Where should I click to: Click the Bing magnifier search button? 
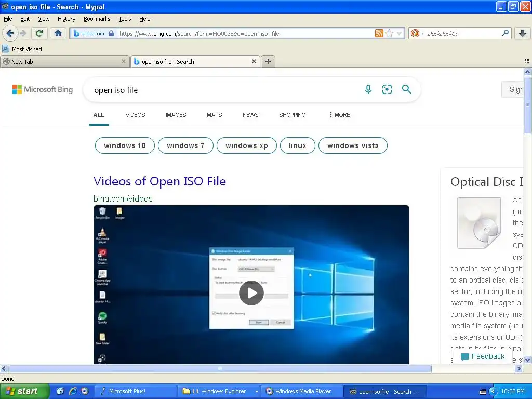coord(406,89)
